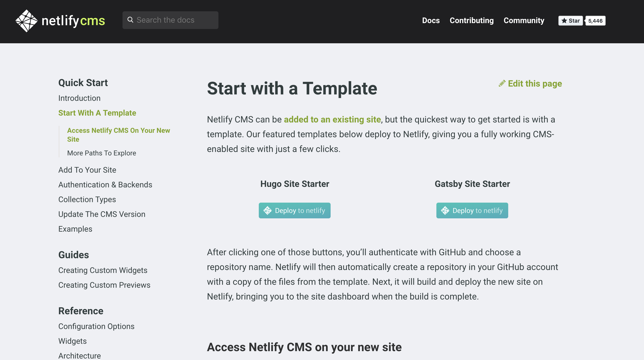Screen dimensions: 644x360
Task: Open Configuration Options reference page
Action: click(x=96, y=326)
